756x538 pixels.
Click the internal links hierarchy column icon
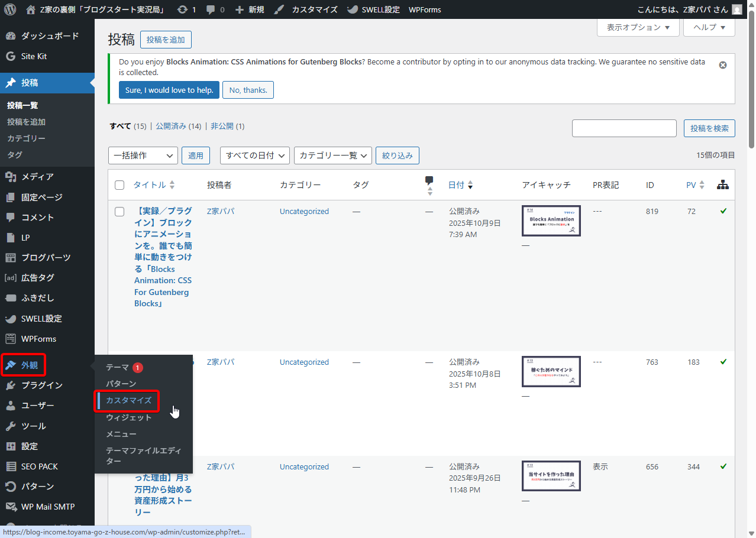pos(722,185)
